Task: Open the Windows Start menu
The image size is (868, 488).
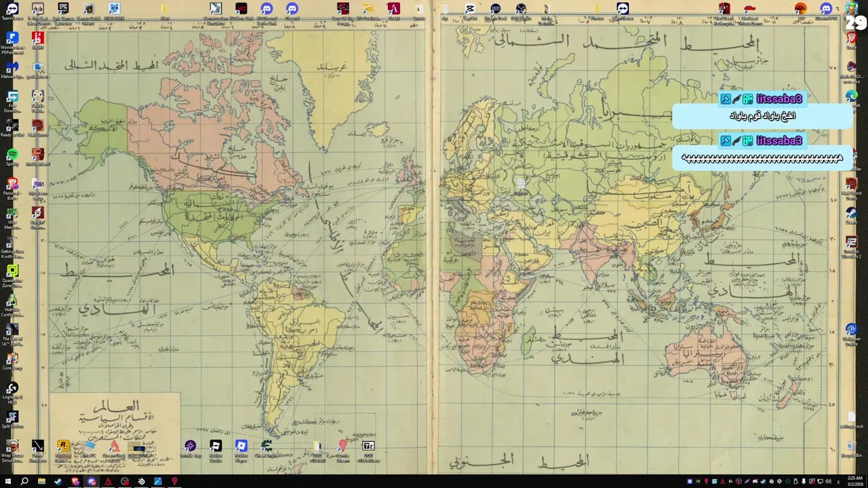Action: pyautogui.click(x=8, y=481)
